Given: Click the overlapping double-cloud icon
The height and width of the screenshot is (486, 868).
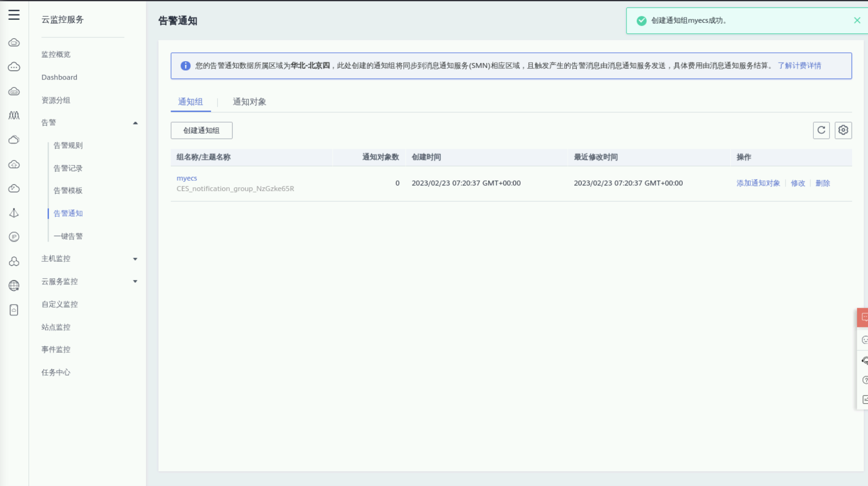Looking at the screenshot, I should [14, 140].
